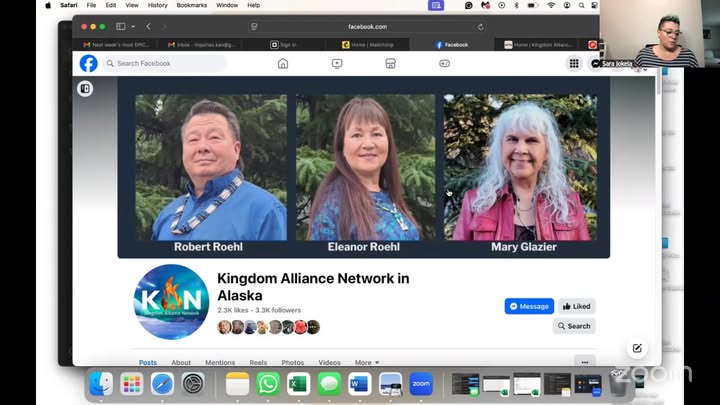Click the Facebook logo
The image size is (720, 405).
(89, 63)
